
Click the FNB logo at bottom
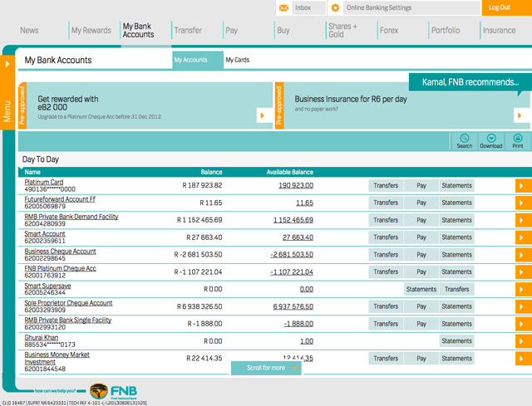pos(114,391)
